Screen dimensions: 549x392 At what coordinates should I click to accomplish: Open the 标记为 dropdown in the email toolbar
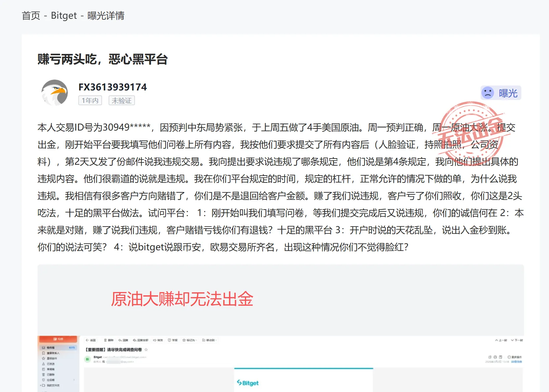(190, 340)
